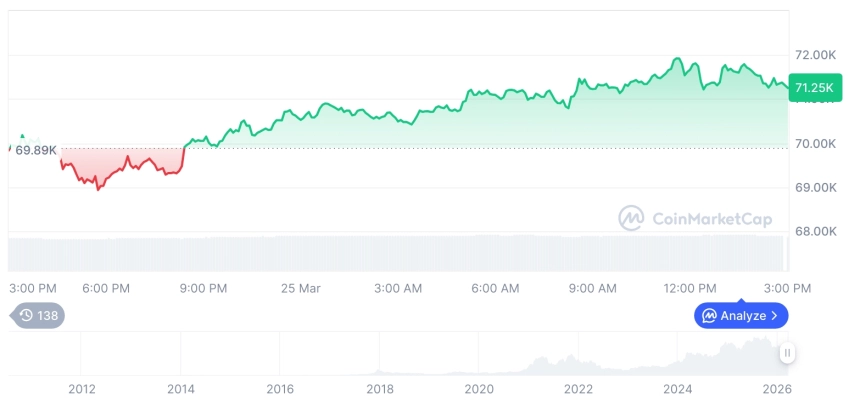
Task: Click the green 71.25K current price label
Action: click(x=814, y=88)
